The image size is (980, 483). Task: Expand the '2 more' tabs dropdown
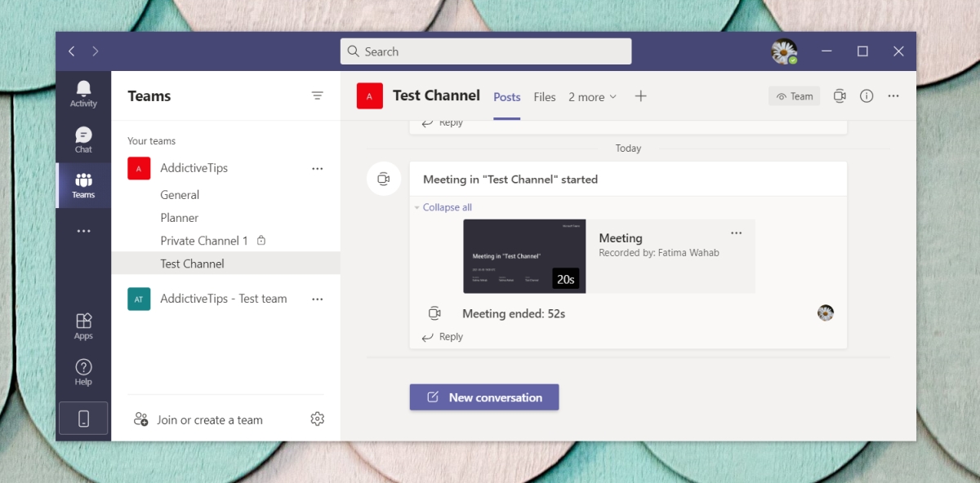click(x=593, y=97)
